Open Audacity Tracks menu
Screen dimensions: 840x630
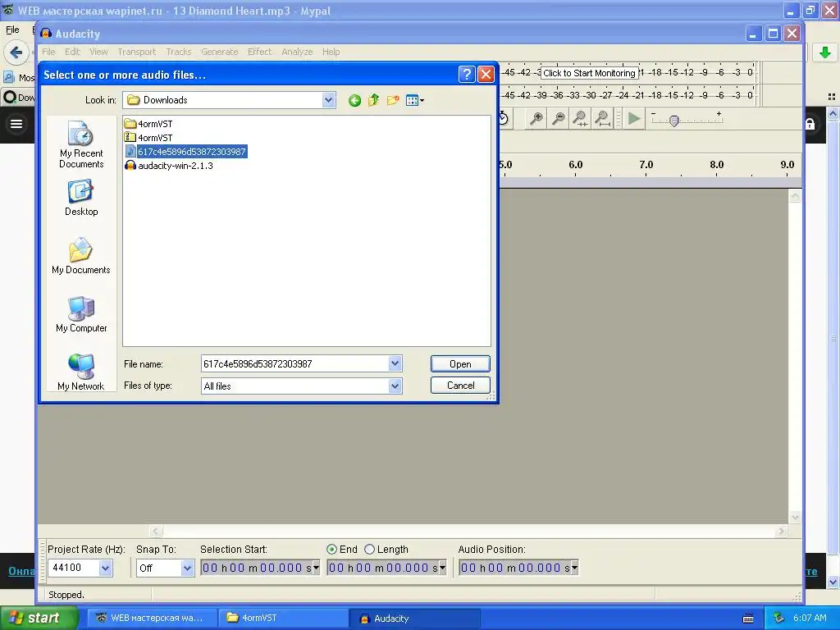178,52
